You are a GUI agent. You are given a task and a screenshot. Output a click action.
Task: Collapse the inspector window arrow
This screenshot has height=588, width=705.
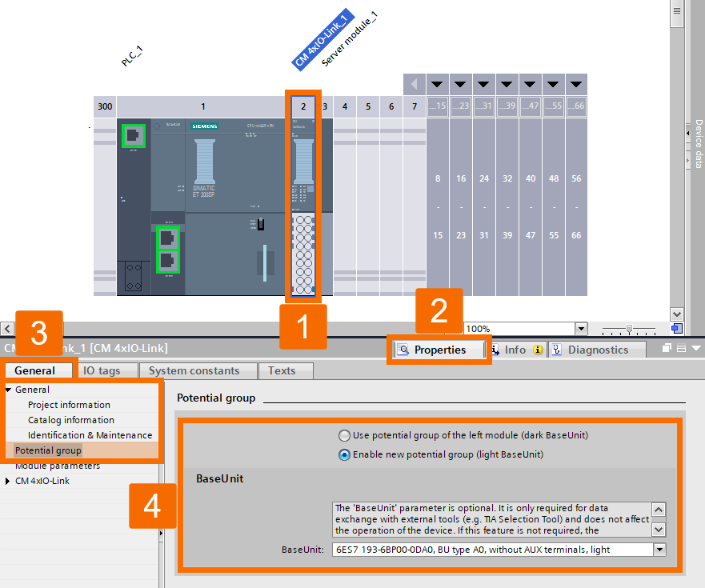[x=696, y=348]
